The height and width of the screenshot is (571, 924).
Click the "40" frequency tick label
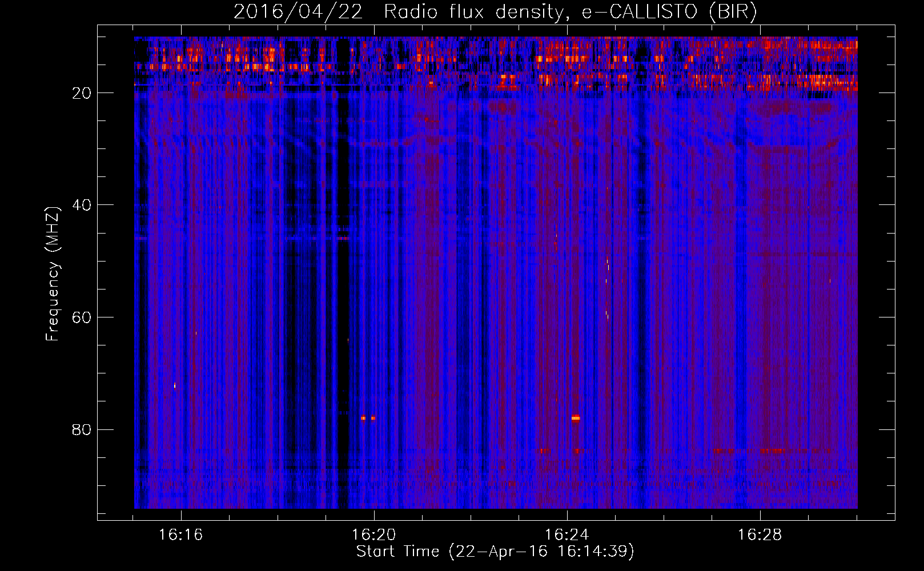(82, 205)
